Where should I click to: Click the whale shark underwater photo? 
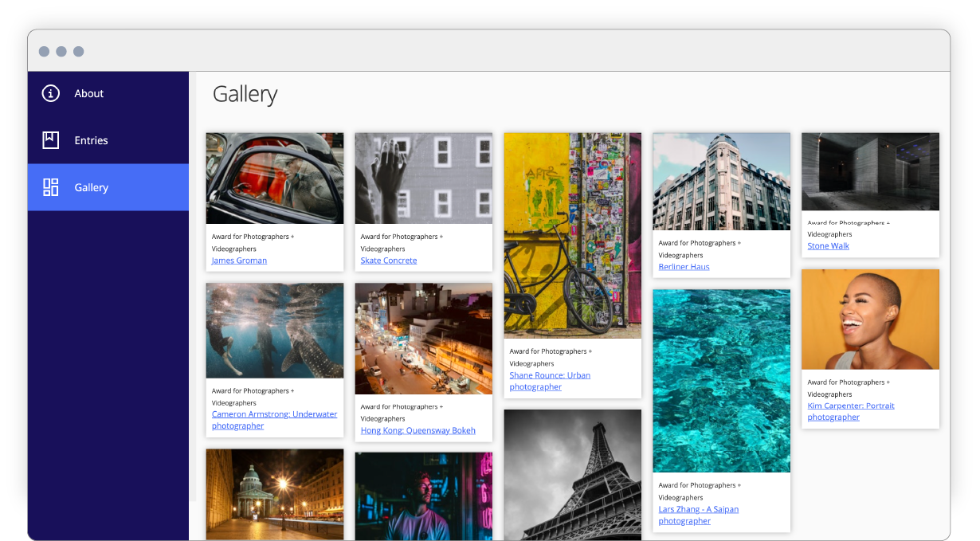tap(275, 330)
